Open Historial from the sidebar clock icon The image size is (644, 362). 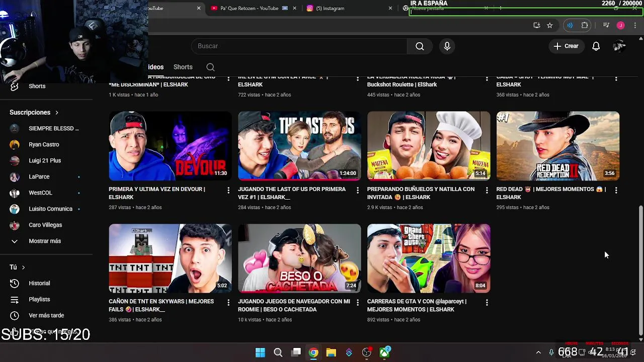click(x=15, y=284)
